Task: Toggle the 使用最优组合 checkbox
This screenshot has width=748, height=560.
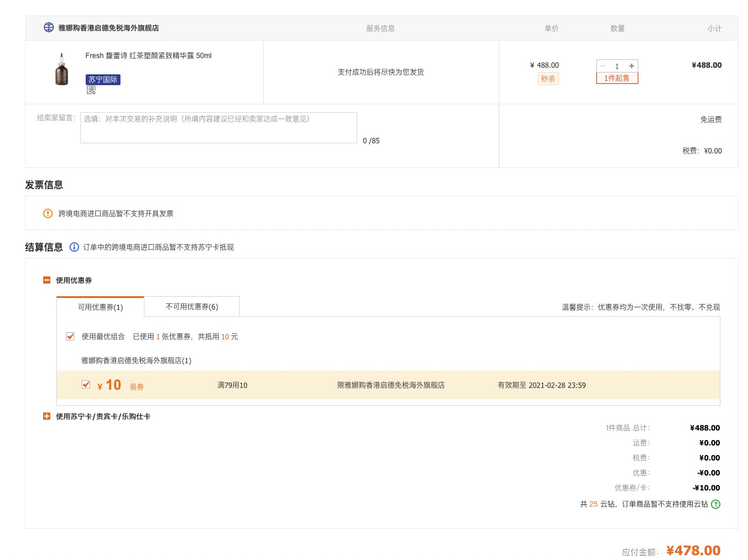Action: click(70, 336)
